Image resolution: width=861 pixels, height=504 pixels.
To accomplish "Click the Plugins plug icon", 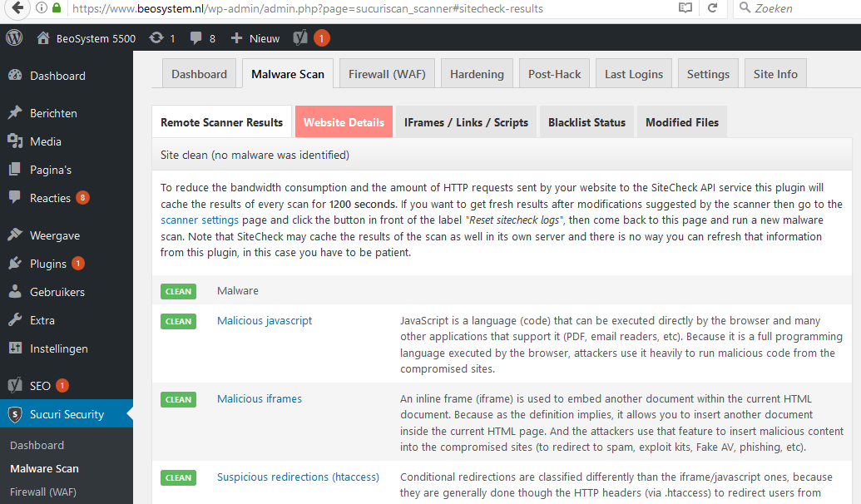I will pos(15,263).
